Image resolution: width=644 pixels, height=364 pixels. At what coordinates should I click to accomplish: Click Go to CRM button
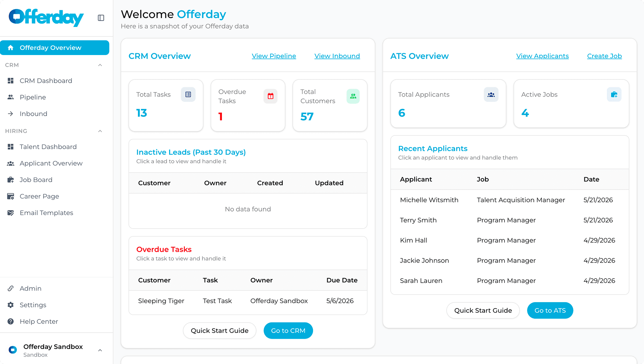click(288, 331)
